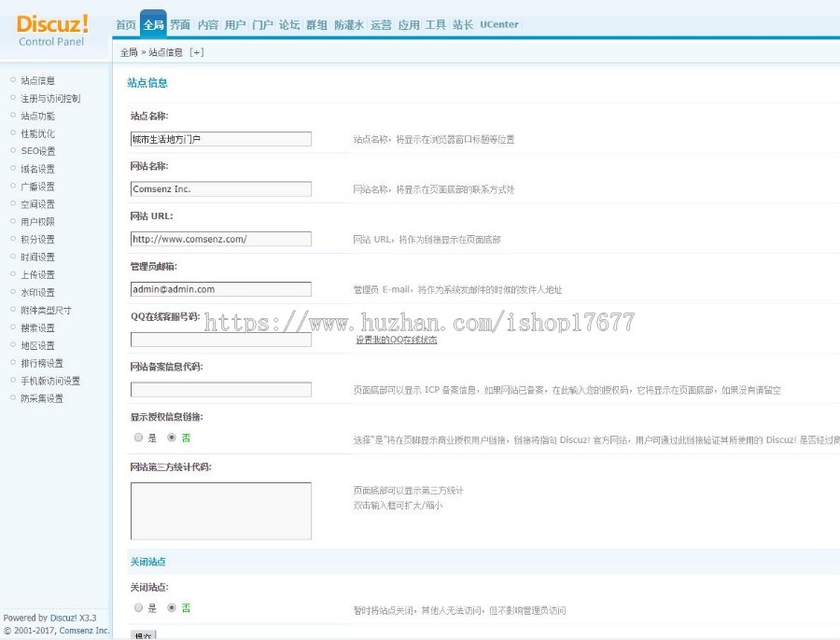Open 域名设置 in the sidebar
Screen dimensions: 840x640
pos(37,169)
